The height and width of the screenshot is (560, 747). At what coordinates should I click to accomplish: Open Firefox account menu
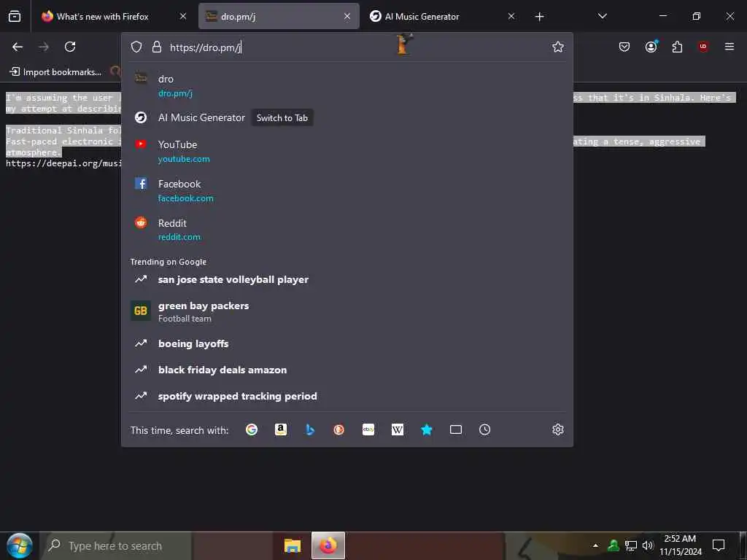coord(651,47)
